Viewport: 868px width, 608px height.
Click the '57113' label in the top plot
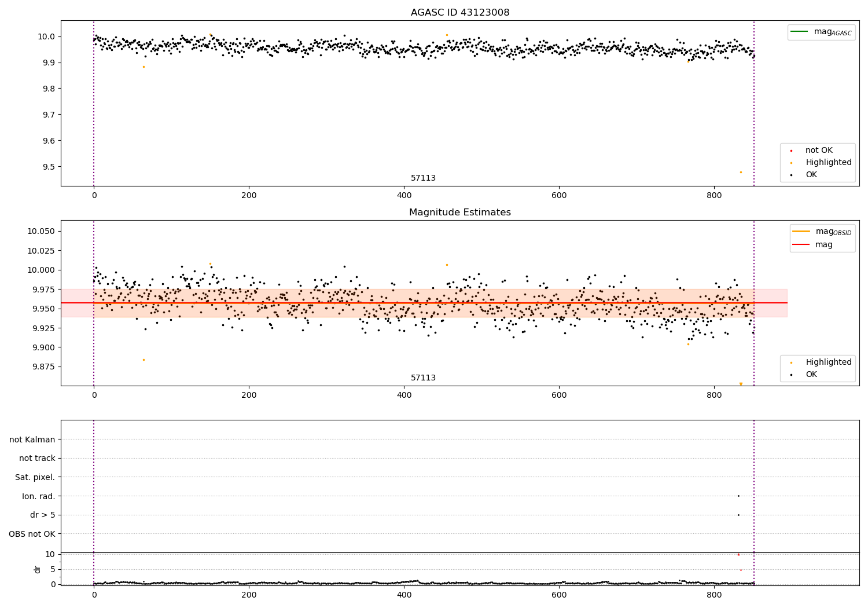(x=424, y=178)
